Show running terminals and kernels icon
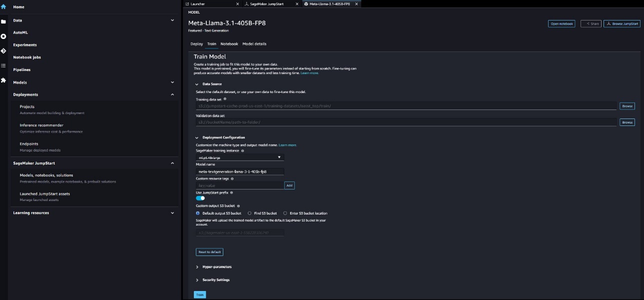The height and width of the screenshot is (300, 644). (3, 36)
